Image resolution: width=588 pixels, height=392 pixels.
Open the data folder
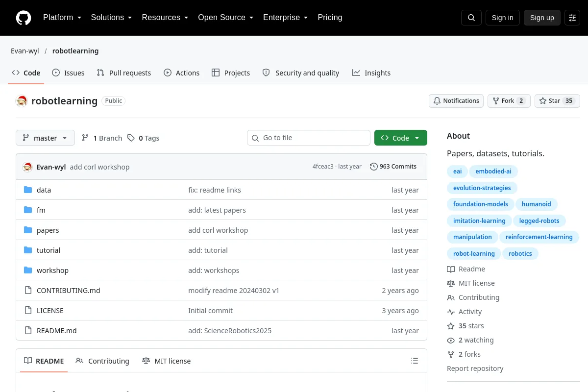[44, 190]
